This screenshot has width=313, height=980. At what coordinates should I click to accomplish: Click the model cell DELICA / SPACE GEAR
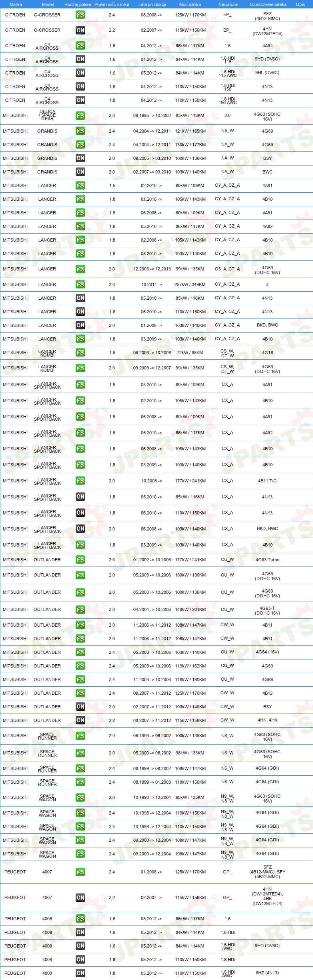47,115
